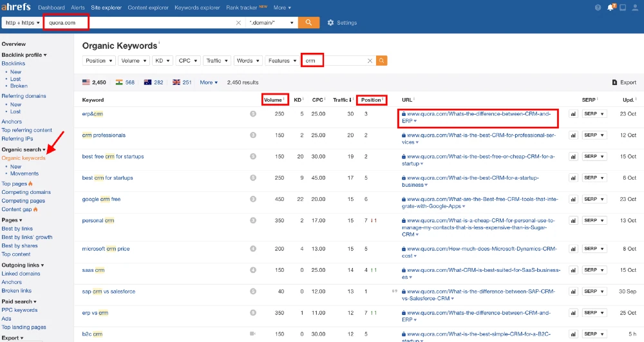This screenshot has width=644, height=342.
Task: Open the user account icon
Action: (x=636, y=7)
